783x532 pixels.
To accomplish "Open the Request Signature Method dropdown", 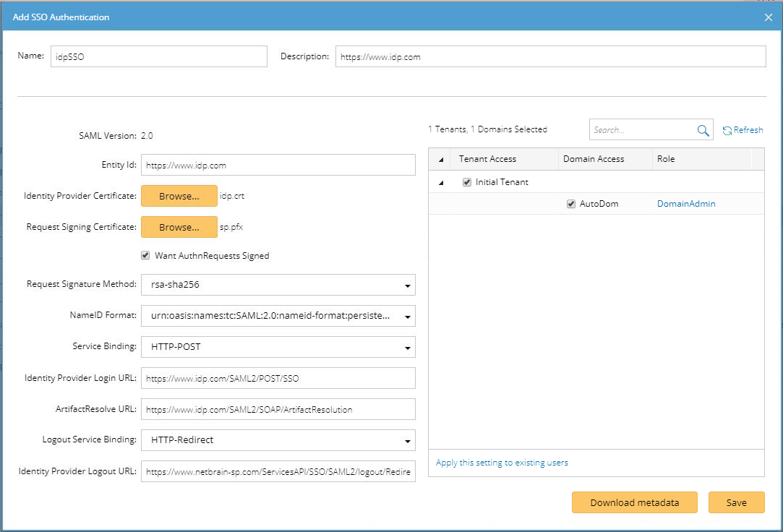I will [409, 285].
